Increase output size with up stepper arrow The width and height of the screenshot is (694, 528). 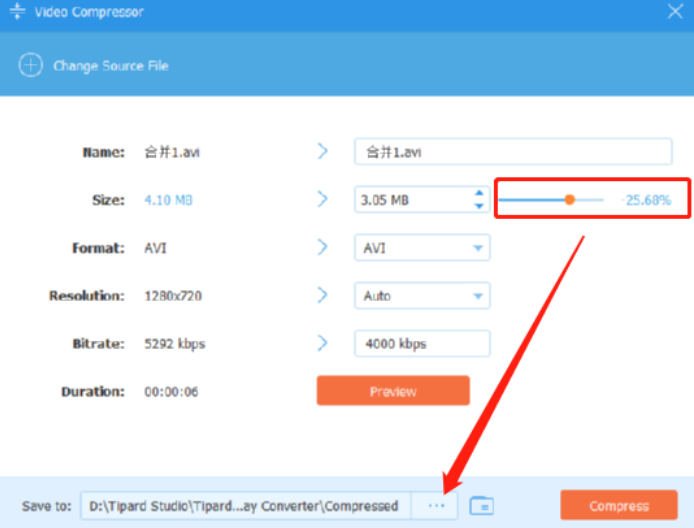[x=479, y=194]
